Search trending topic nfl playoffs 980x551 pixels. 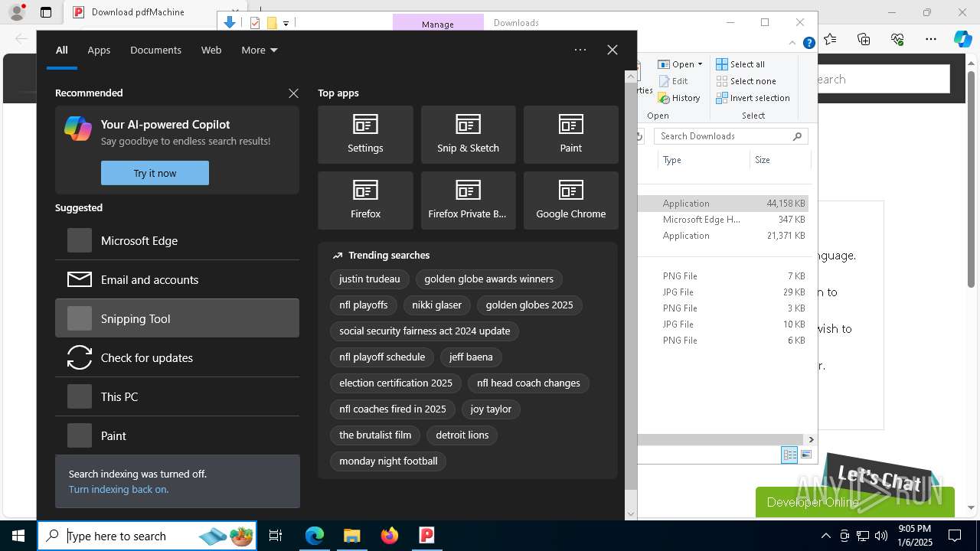[364, 305]
